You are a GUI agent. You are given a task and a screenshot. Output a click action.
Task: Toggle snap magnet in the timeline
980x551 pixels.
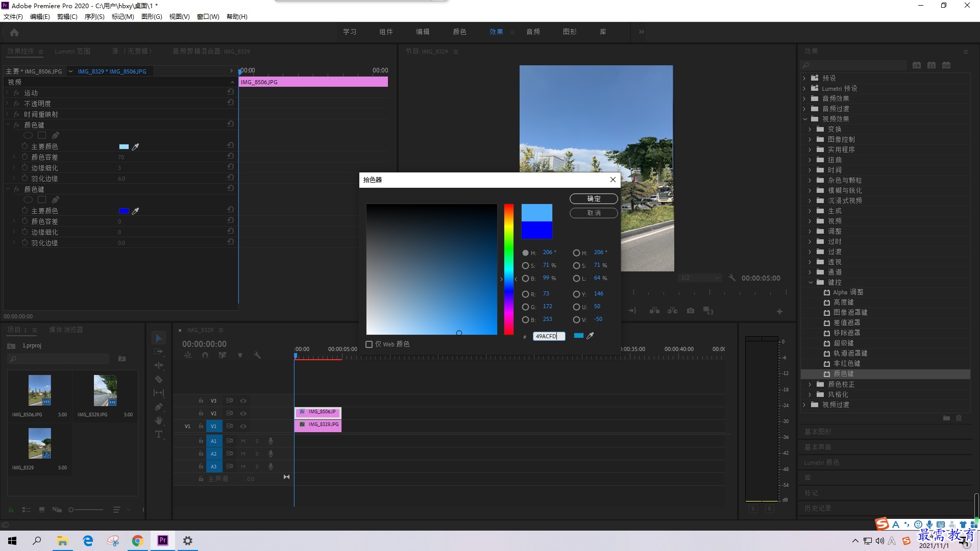click(205, 355)
